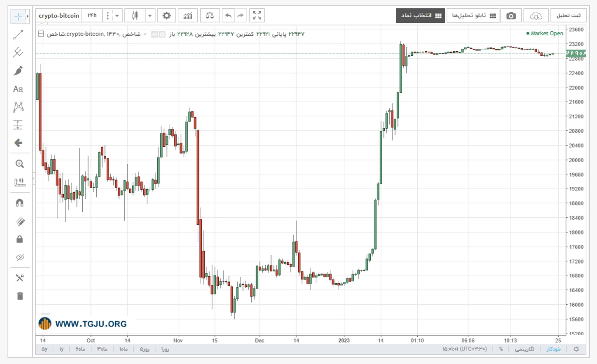Screen dimensions: 597x364
Task: Click the انتخاب نماد symbol selection button
Action: (x=420, y=16)
